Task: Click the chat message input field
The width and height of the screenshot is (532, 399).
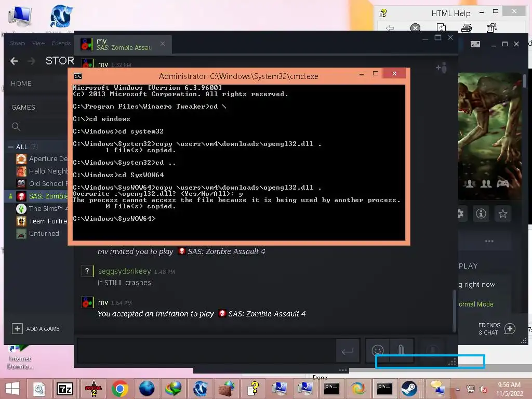Action: point(206,351)
